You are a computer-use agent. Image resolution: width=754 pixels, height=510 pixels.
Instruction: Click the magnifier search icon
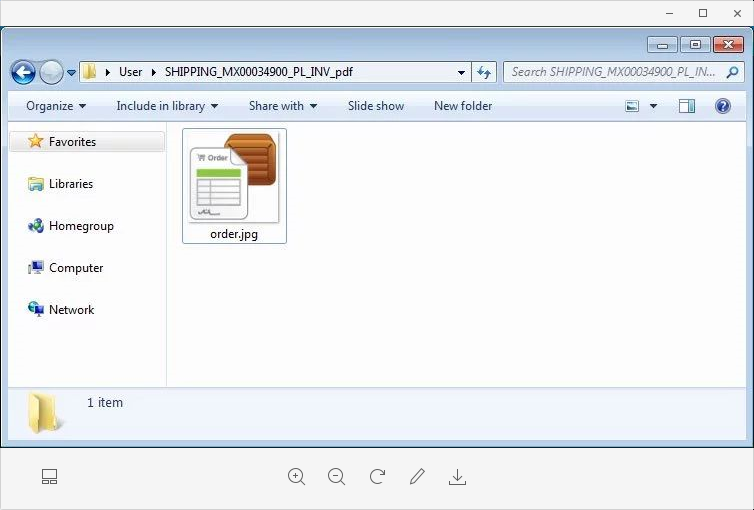pyautogui.click(x=732, y=72)
